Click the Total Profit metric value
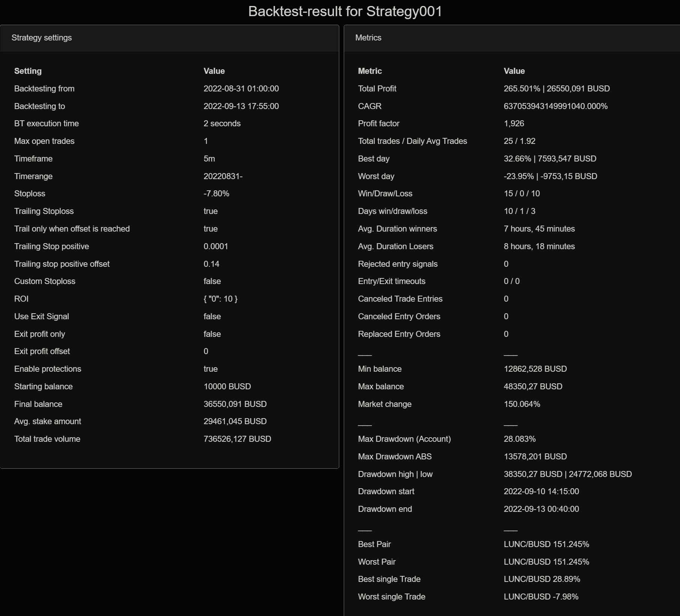 click(x=556, y=88)
